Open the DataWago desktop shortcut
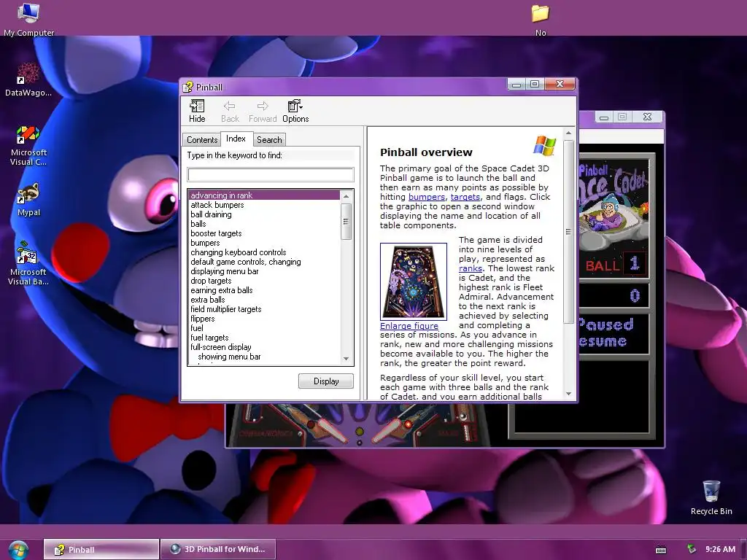The height and width of the screenshot is (560, 747). (28, 79)
